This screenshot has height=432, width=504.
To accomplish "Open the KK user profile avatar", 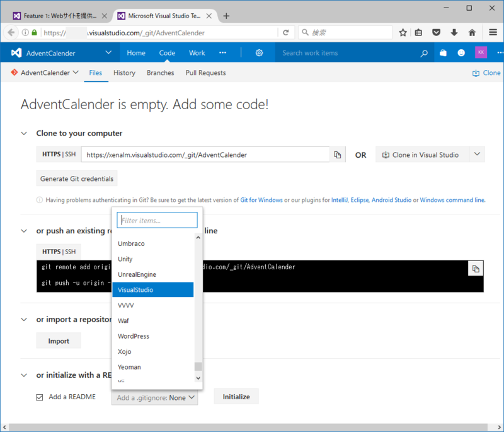I will click(x=481, y=52).
